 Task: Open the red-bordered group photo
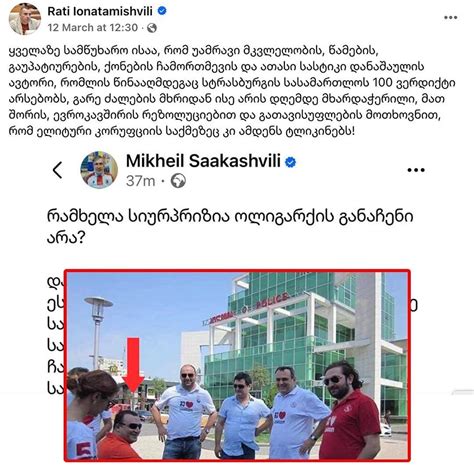(237, 365)
